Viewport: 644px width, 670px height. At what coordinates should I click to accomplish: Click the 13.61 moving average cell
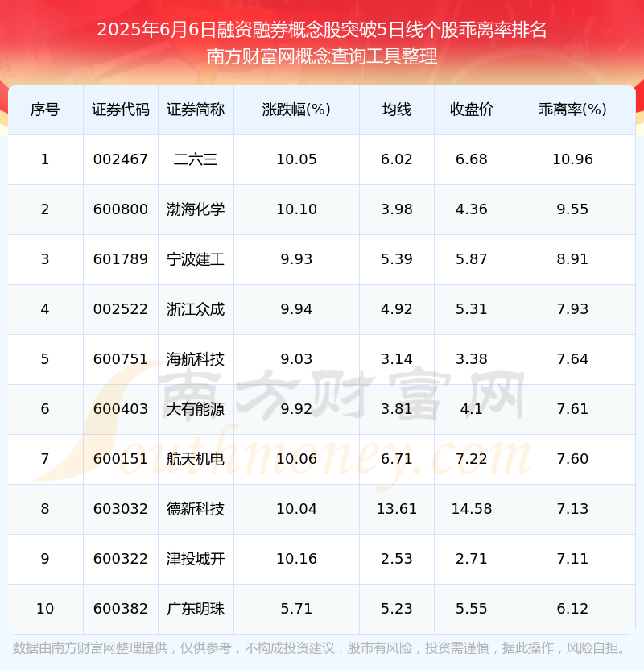coord(396,509)
